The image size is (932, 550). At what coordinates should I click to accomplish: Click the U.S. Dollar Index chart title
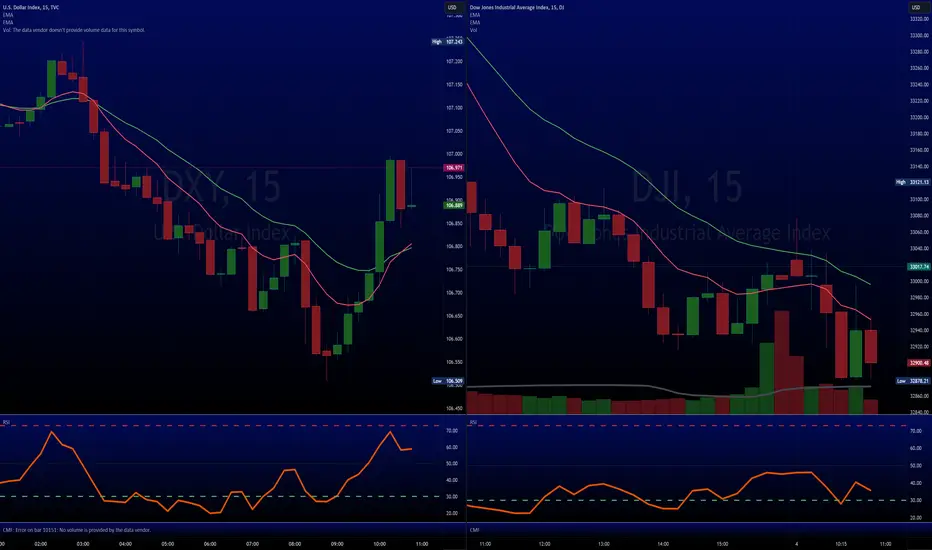[x=31, y=7]
